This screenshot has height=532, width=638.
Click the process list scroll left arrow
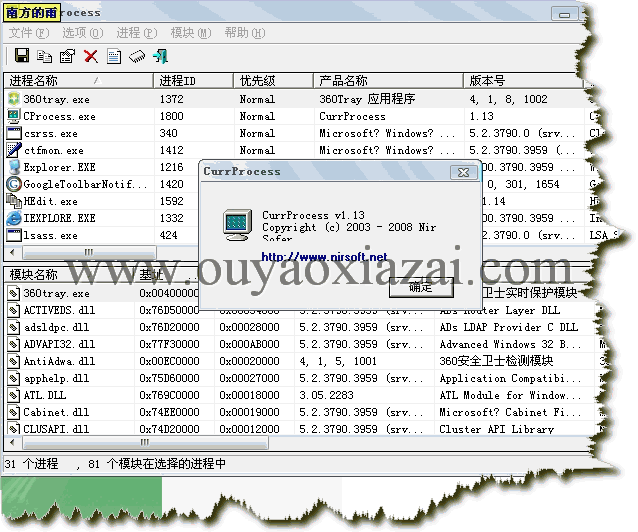pos(13,252)
